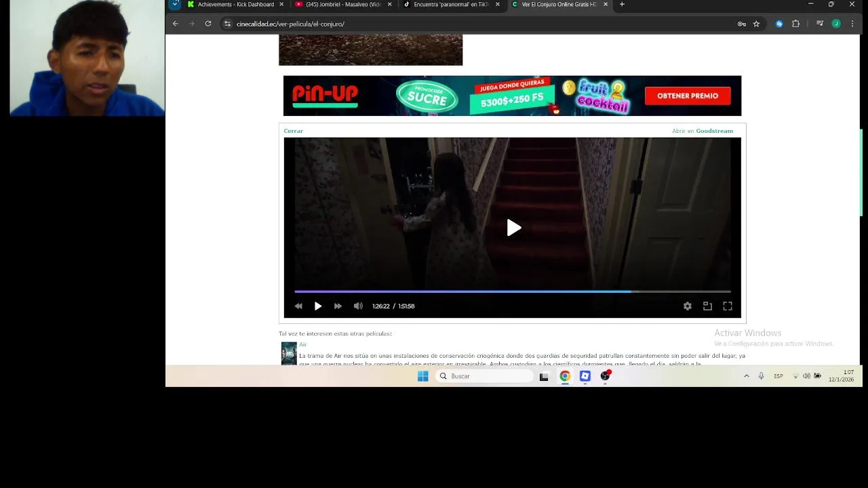
Task: Skip ahead with the fast-forward icon
Action: click(338, 306)
